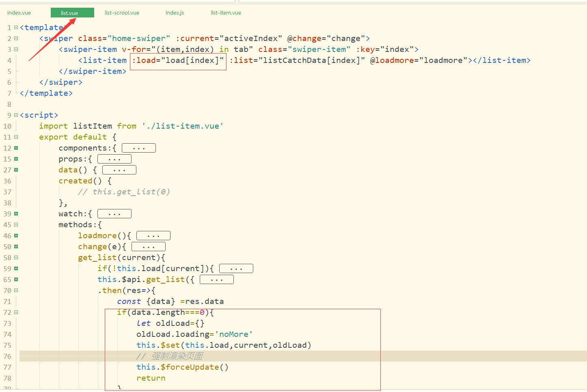This screenshot has height=392, width=587.
Task: Click the './list-item.vue' import path
Action: click(183, 126)
